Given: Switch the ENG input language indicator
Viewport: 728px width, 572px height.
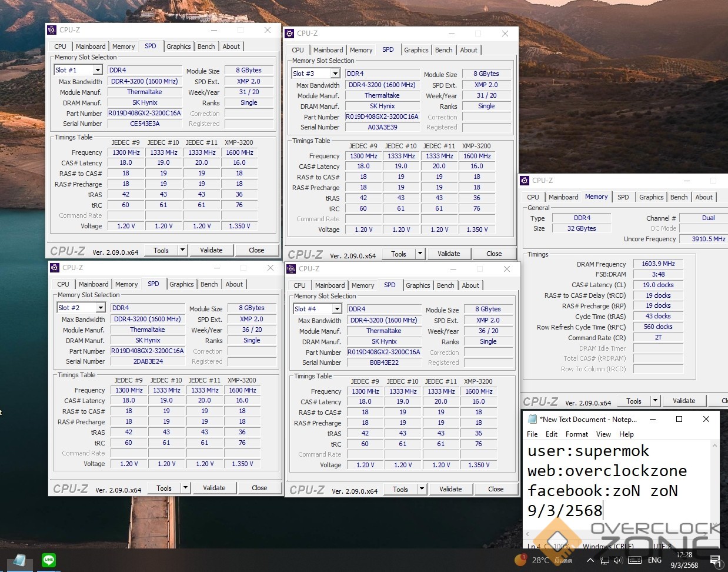Looking at the screenshot, I should point(654,561).
